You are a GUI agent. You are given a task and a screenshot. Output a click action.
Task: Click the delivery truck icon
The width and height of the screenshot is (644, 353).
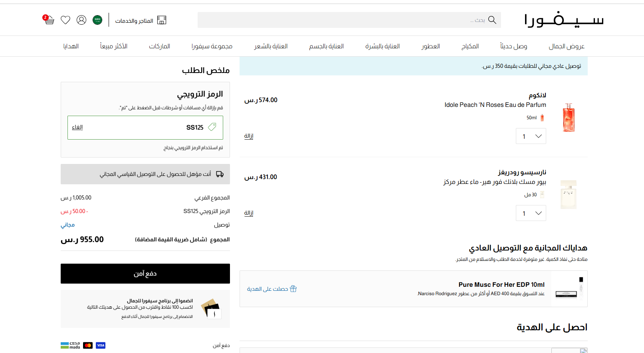pyautogui.click(x=220, y=174)
